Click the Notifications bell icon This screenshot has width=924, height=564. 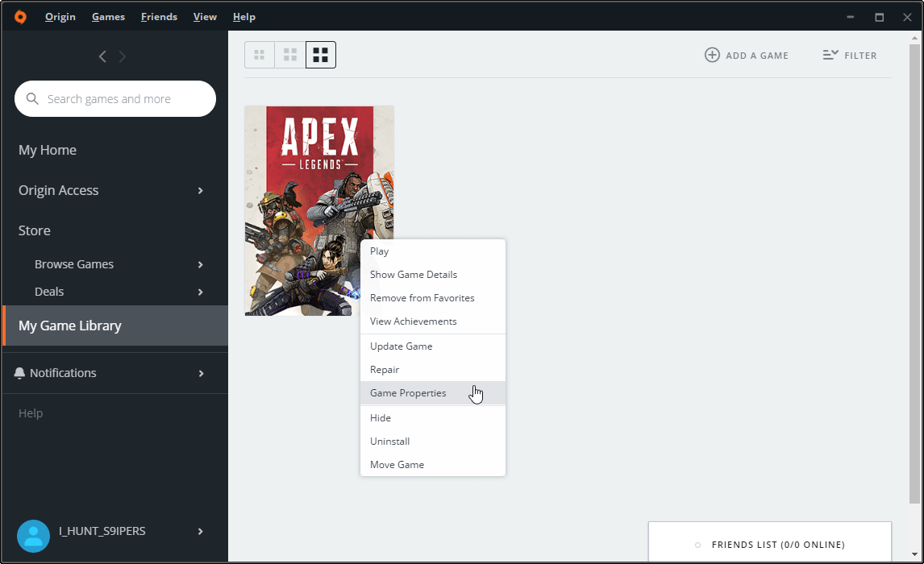tap(19, 372)
